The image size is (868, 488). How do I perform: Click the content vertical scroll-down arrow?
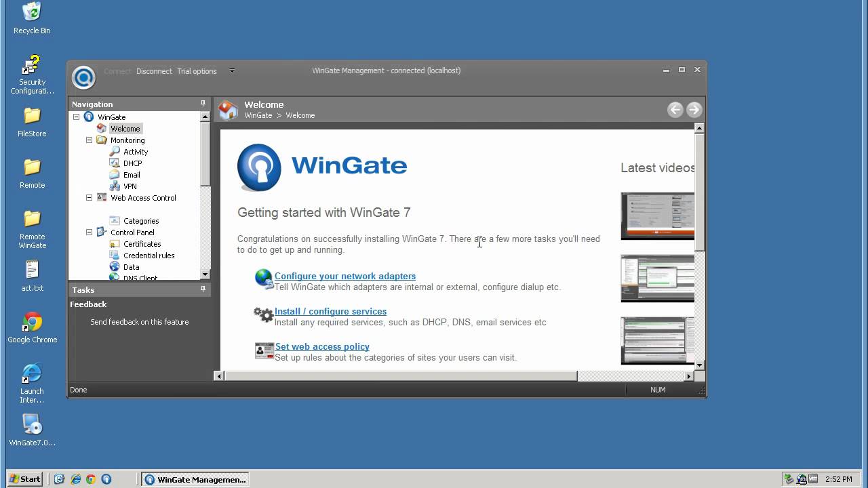(x=700, y=365)
